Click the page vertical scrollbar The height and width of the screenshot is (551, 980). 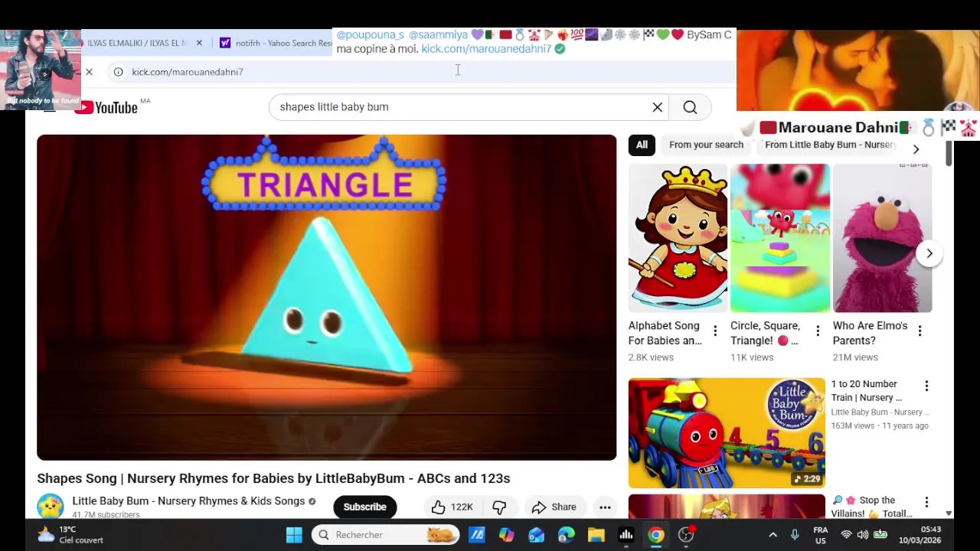point(949,152)
